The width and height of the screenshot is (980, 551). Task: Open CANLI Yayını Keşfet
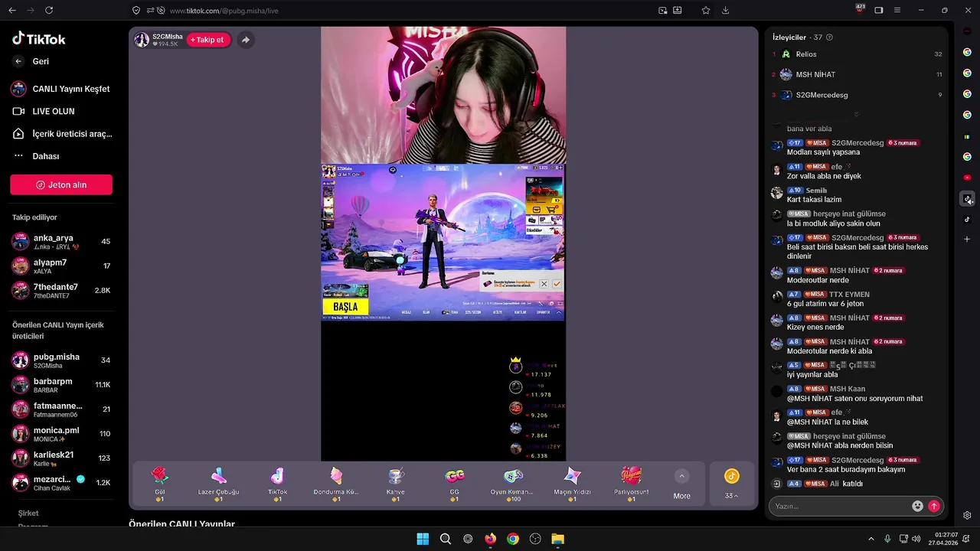point(61,89)
